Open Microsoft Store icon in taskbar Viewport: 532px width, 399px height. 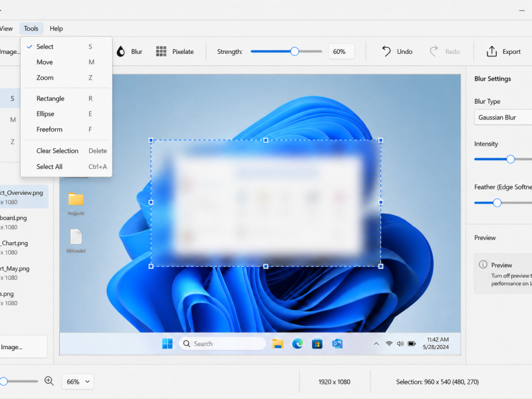[x=317, y=344]
